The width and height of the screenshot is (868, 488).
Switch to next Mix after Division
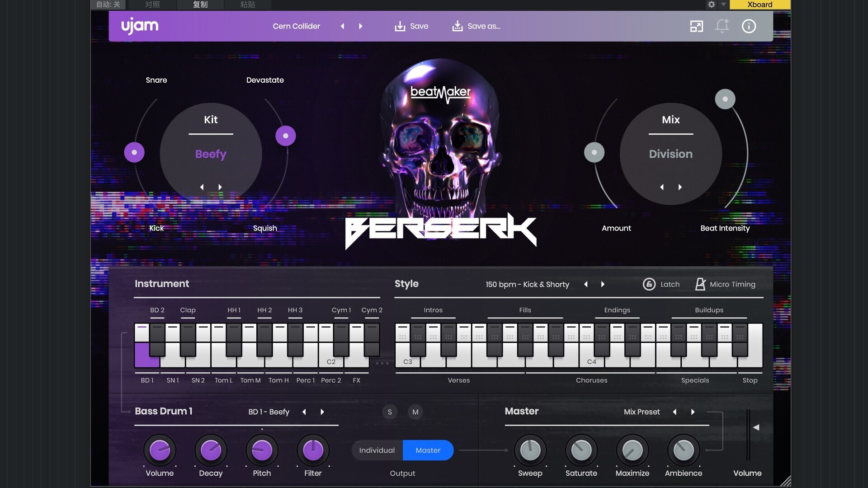click(680, 187)
